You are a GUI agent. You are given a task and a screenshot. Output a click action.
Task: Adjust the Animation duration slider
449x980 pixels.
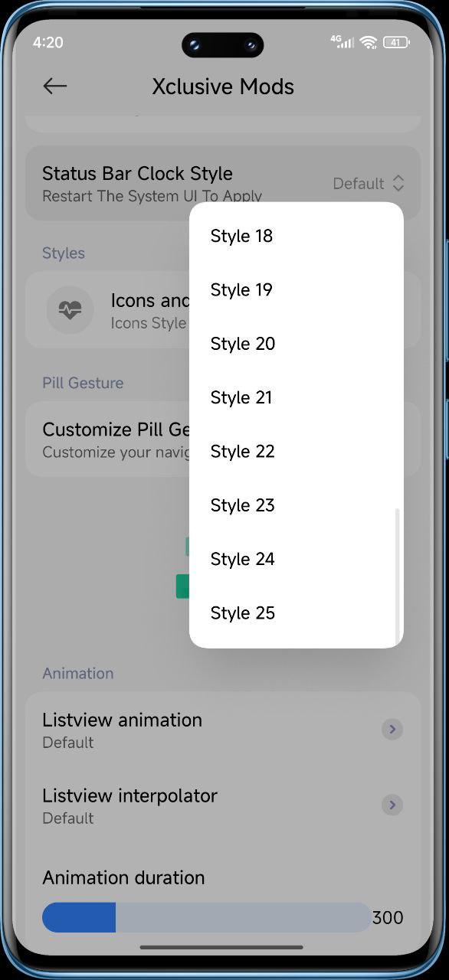pyautogui.click(x=207, y=917)
